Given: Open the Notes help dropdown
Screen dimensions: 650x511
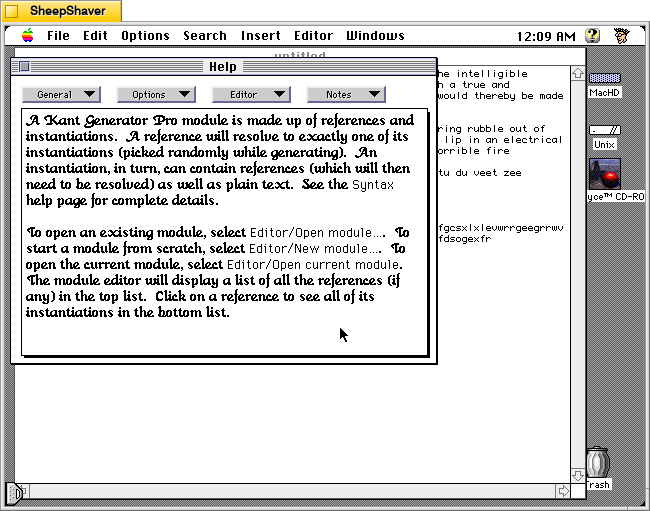Looking at the screenshot, I should coord(346,94).
